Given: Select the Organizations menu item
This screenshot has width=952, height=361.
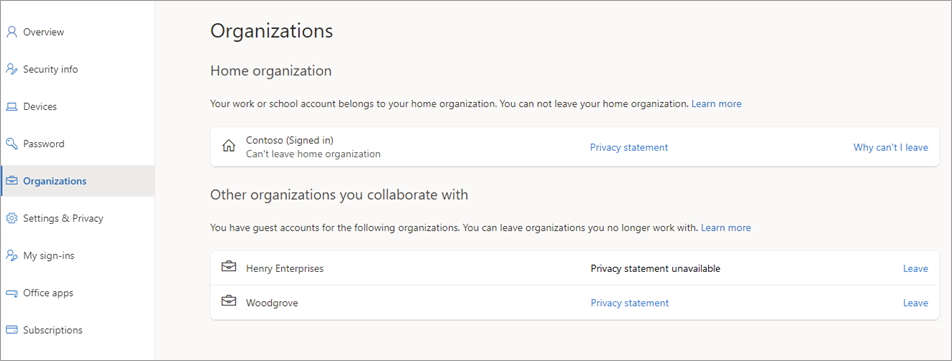Looking at the screenshot, I should point(78,181).
